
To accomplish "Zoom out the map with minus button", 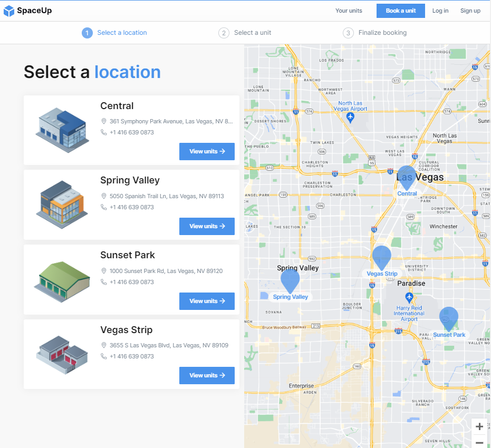I will (x=479, y=442).
